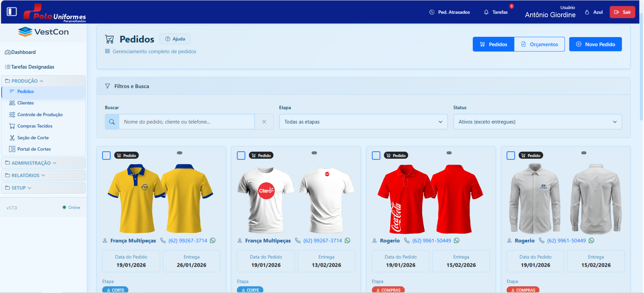Expand the RELATÓRIOS section
Image resolution: width=644 pixels, height=293 pixels.
click(44, 175)
